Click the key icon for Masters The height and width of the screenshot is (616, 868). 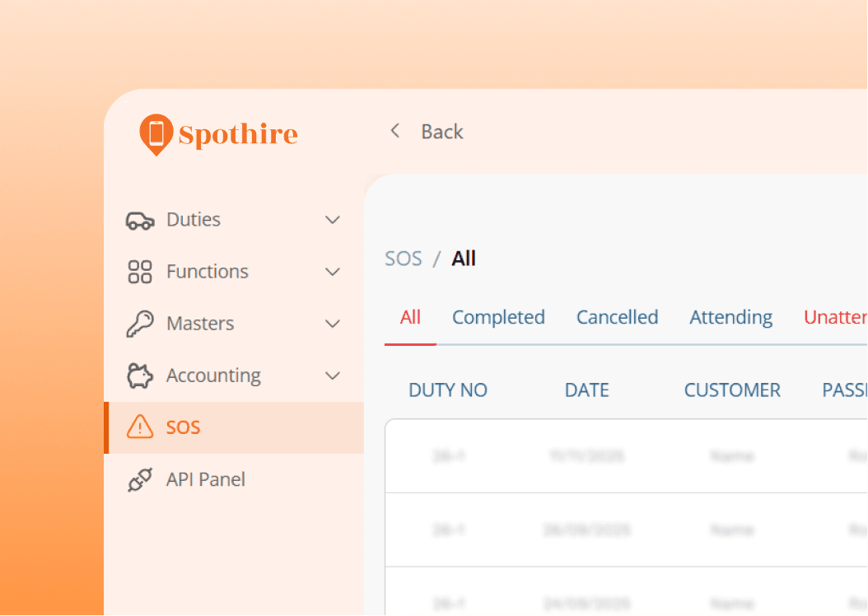[140, 324]
